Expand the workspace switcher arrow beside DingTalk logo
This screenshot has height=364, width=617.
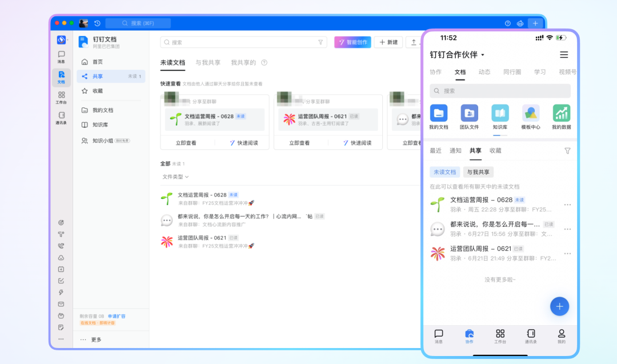(x=67, y=40)
